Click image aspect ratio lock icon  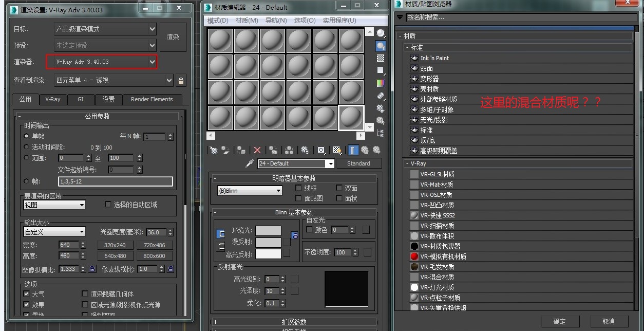[x=92, y=269]
